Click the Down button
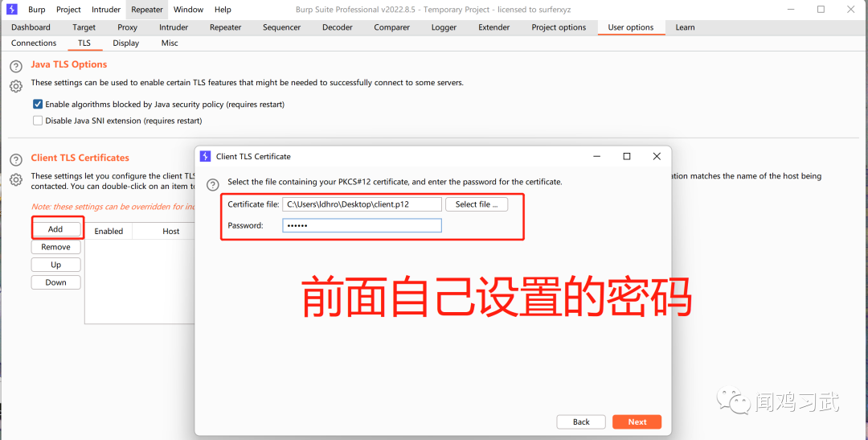 point(55,282)
